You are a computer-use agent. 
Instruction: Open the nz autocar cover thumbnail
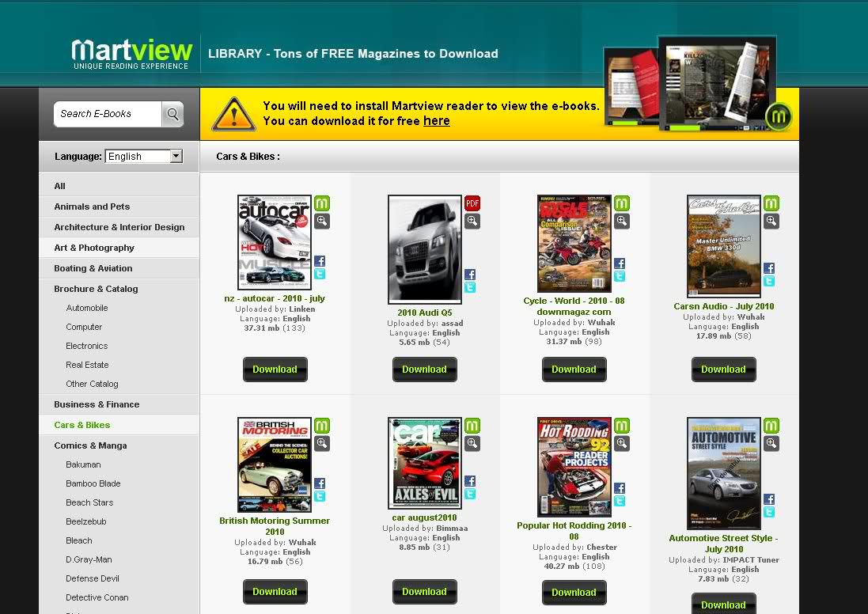click(x=275, y=242)
